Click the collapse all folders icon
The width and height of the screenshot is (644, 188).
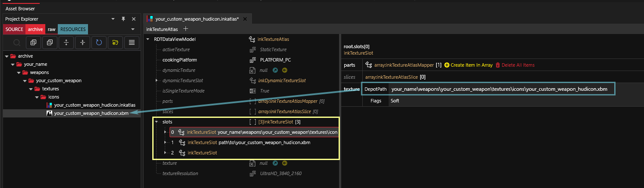50,43
